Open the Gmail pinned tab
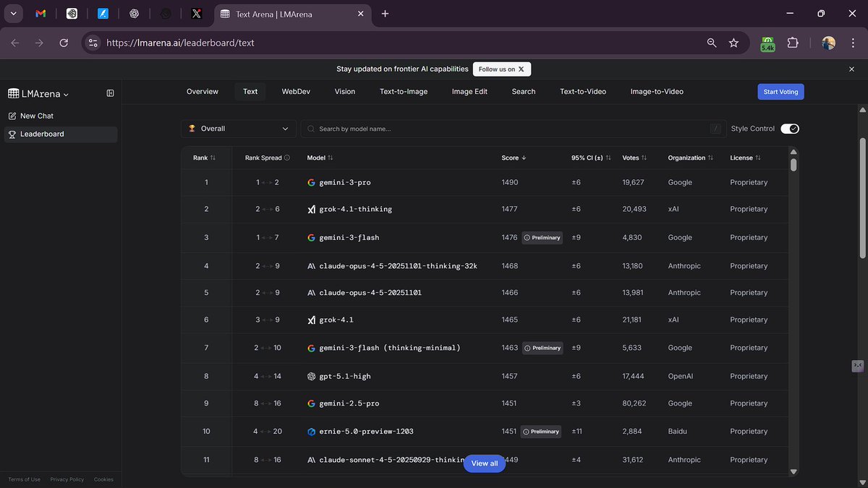 click(41, 14)
